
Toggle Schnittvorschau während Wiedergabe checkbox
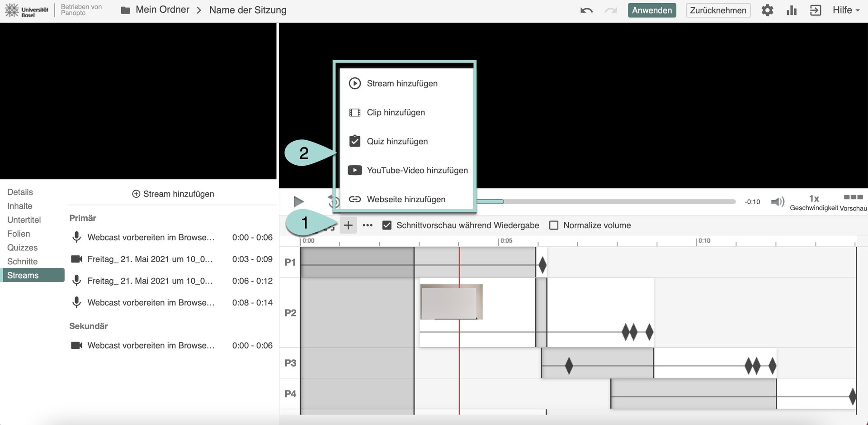[x=387, y=225]
